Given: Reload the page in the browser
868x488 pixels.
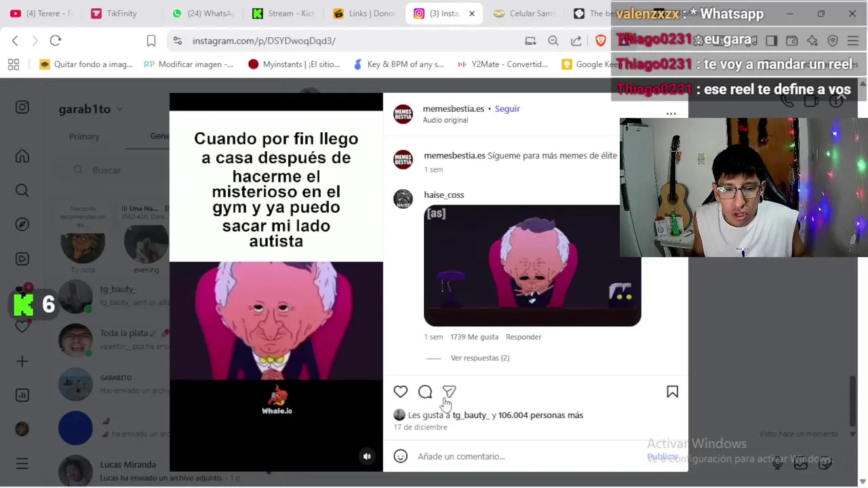Looking at the screenshot, I should 56,41.
